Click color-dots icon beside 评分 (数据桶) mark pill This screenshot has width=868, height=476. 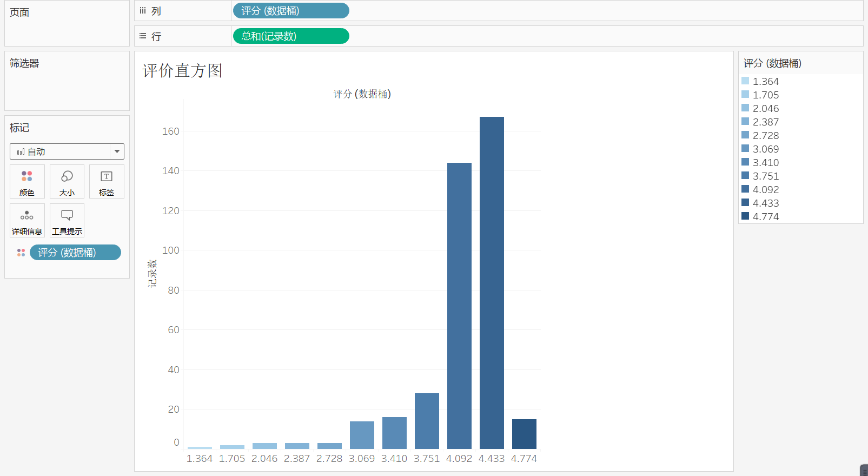[x=21, y=253]
